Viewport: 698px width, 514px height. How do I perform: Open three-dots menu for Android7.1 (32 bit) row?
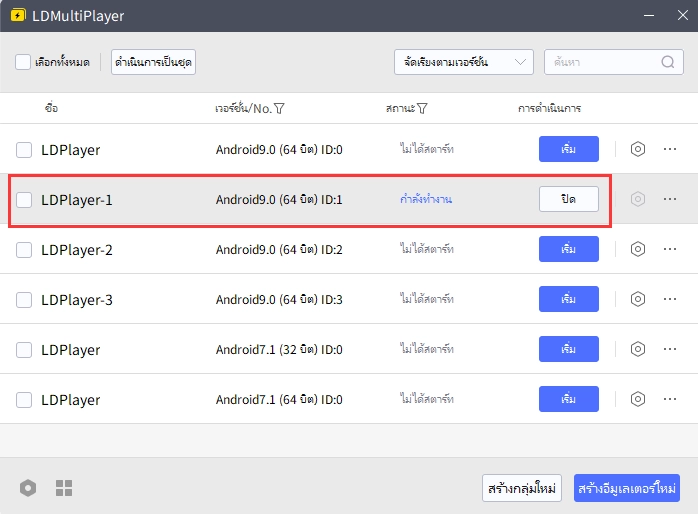coord(670,349)
